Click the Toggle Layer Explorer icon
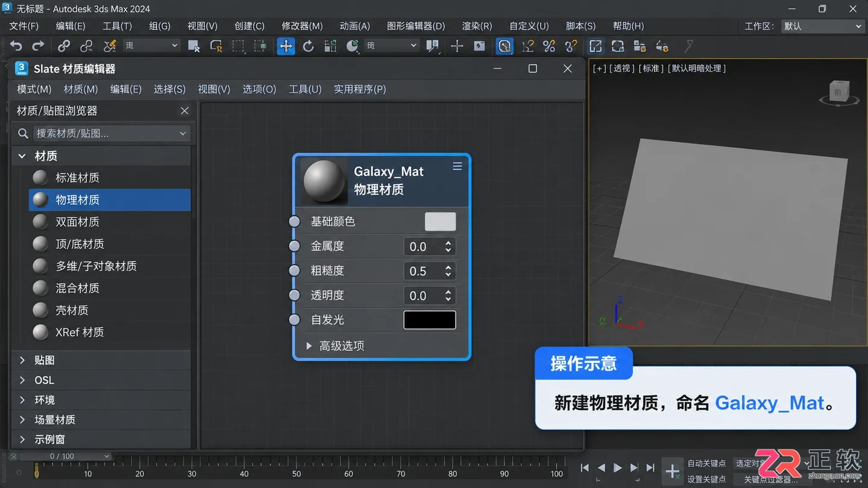The height and width of the screenshot is (488, 868). coord(662,46)
